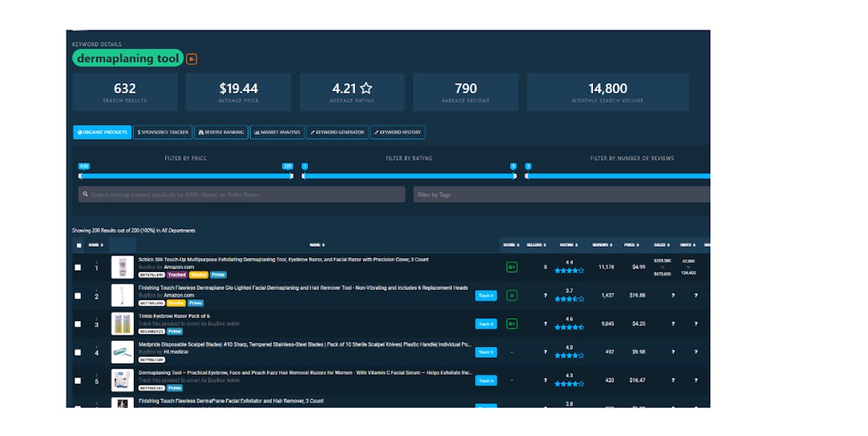Click Track it for Medpride Scalpel Blades
868x436 pixels.
pyautogui.click(x=486, y=352)
